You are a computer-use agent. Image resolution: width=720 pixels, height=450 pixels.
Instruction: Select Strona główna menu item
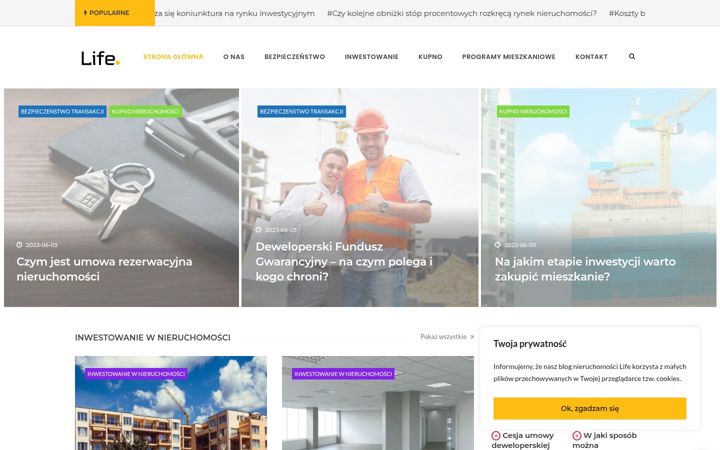pos(173,57)
